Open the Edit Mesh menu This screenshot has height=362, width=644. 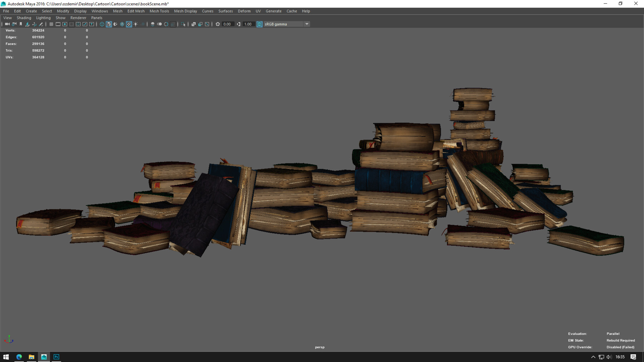(x=136, y=11)
